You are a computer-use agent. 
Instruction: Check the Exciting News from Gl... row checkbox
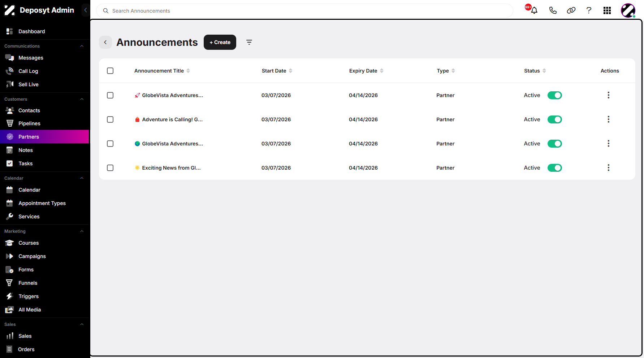(110, 168)
